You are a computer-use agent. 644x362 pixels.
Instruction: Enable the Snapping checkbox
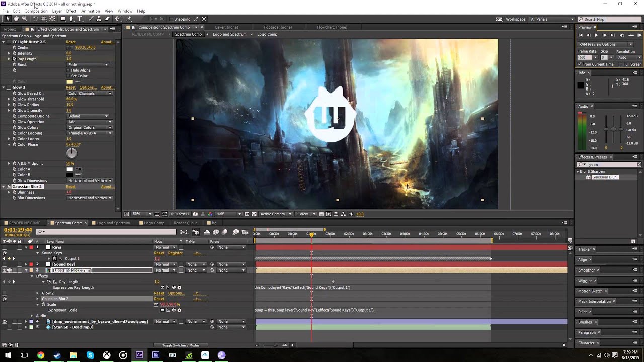pos(170,19)
